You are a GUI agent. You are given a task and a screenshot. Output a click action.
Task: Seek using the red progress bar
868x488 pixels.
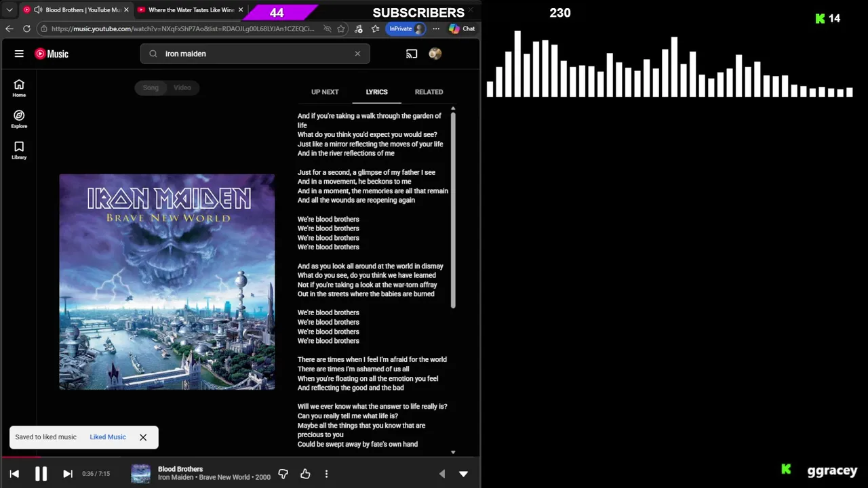click(240, 457)
